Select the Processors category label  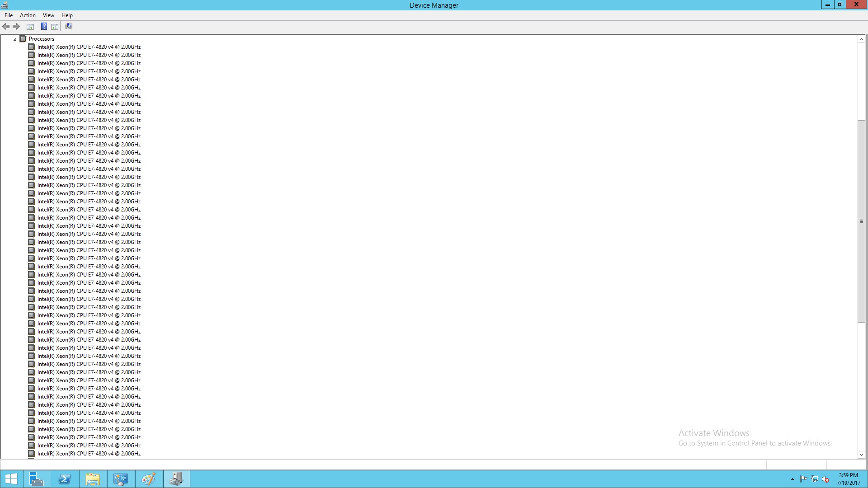(42, 39)
